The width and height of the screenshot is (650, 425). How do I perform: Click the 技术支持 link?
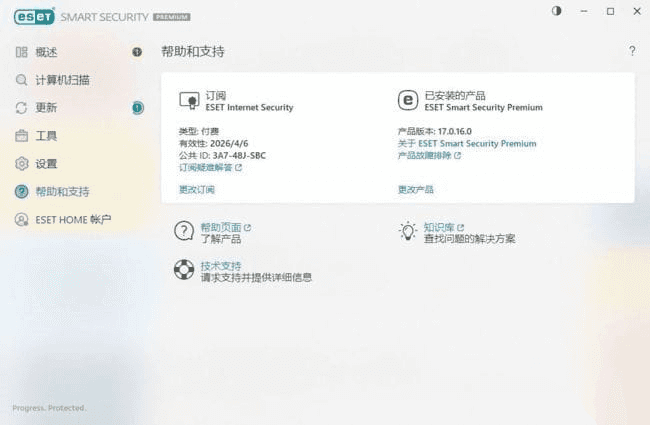click(x=221, y=266)
